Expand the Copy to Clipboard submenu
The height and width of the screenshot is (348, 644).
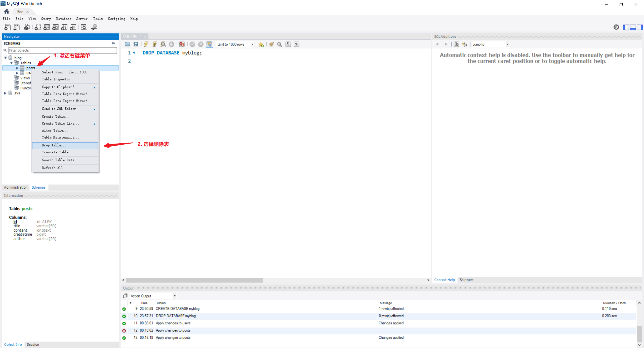click(x=65, y=87)
